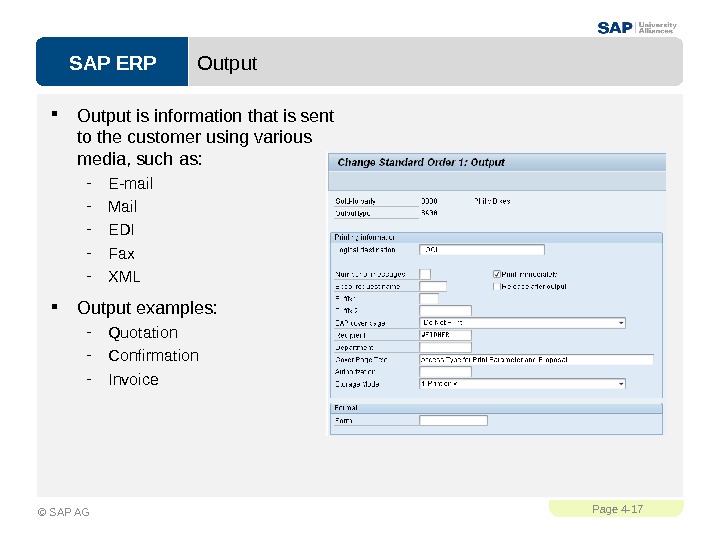720x540 pixels.
Task: Uncheck the Print immediately checkbox
Action: click(x=496, y=274)
